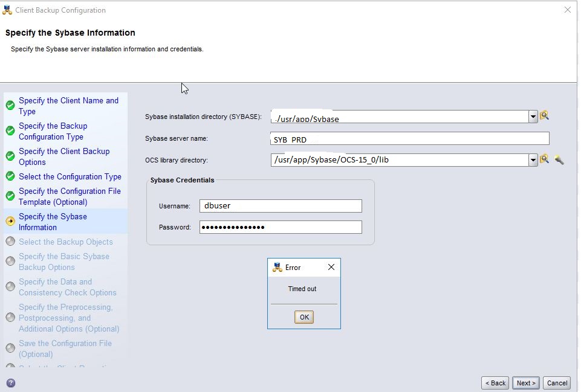
Task: Select the Select the Backup Objects step
Action: click(65, 241)
